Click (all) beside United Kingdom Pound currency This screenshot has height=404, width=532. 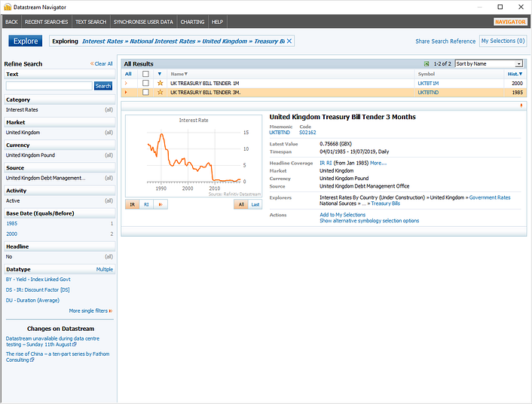[x=109, y=155]
